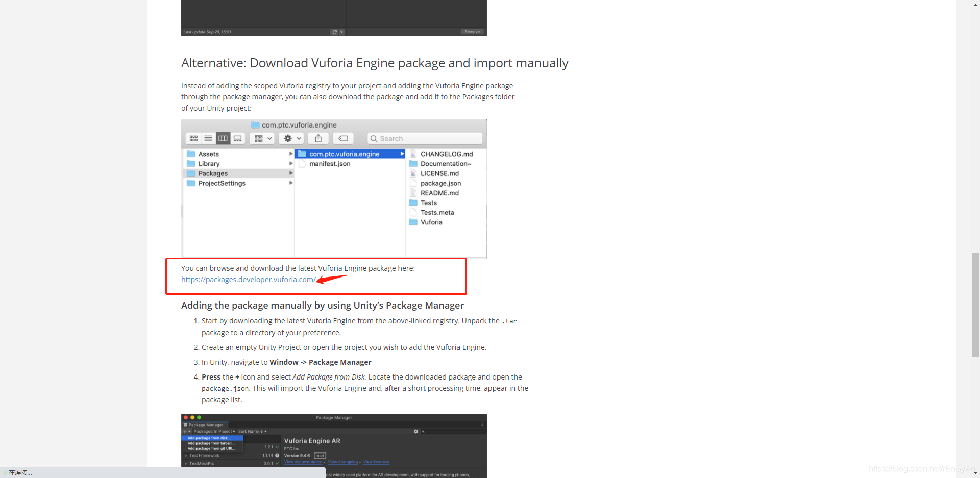The height and width of the screenshot is (478, 980).
Task: Click the page vertical scrollbar thumb
Action: point(975,305)
